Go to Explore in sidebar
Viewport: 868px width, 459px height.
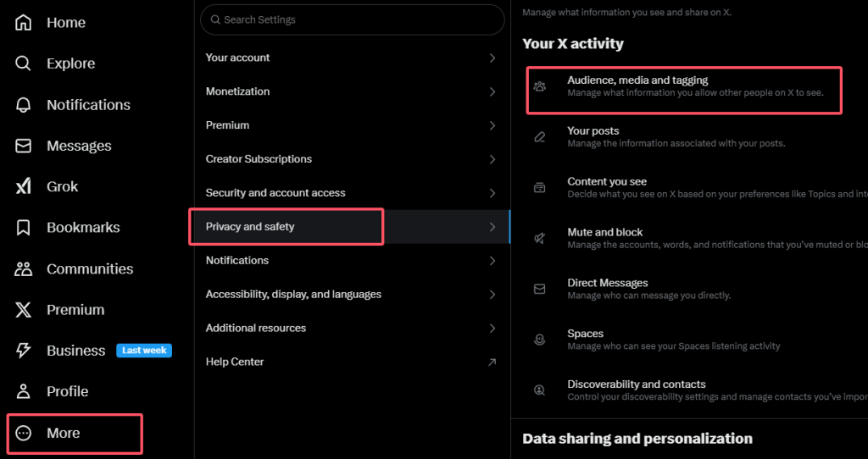click(x=71, y=64)
